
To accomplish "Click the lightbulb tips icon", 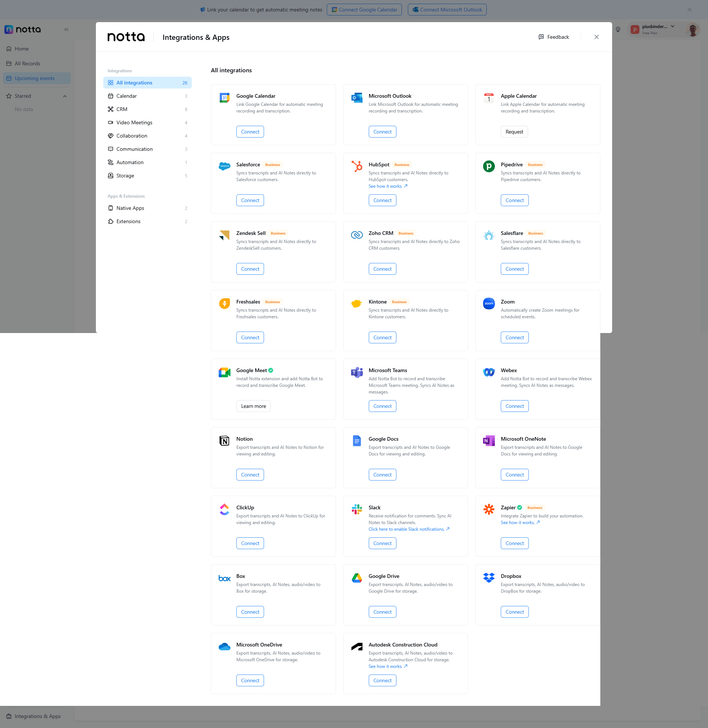I will (618, 30).
